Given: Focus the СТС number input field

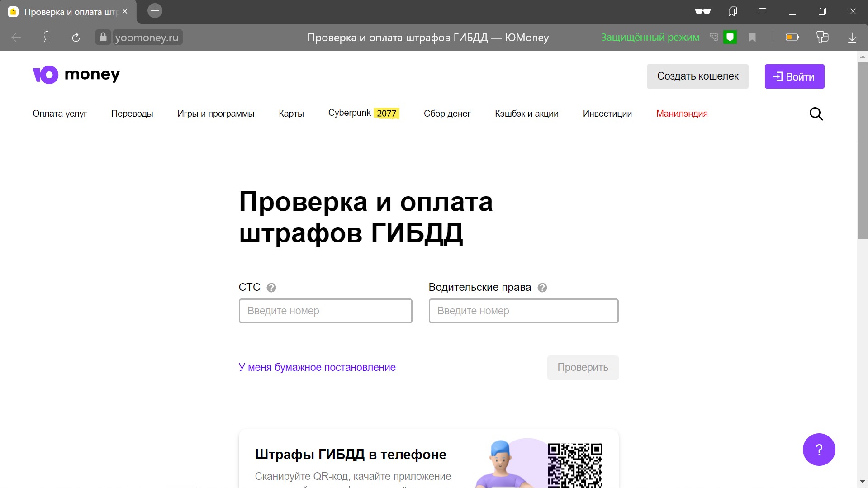Looking at the screenshot, I should coord(325,311).
